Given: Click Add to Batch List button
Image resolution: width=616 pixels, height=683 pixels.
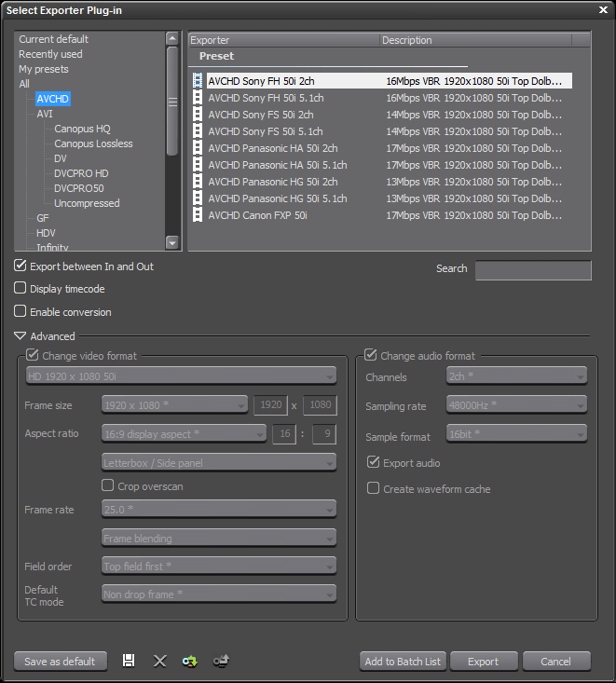Looking at the screenshot, I should [403, 662].
